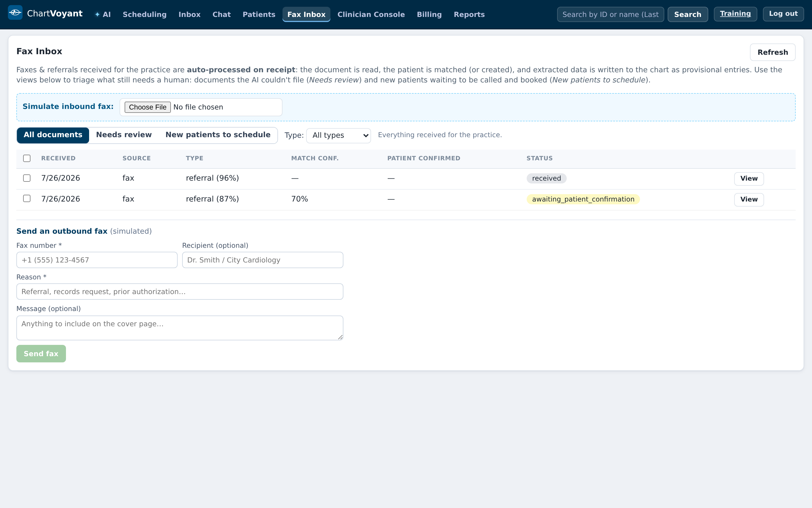Open the All types dropdown
The height and width of the screenshot is (508, 812).
(339, 135)
